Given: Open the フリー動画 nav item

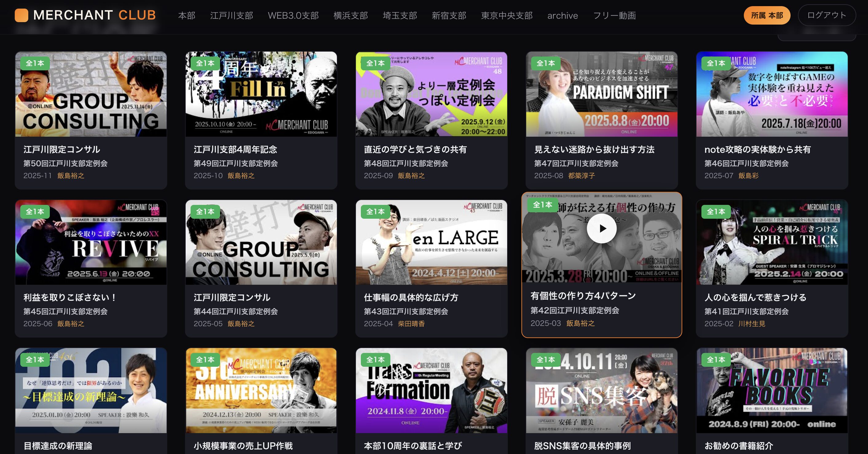Looking at the screenshot, I should 614,15.
